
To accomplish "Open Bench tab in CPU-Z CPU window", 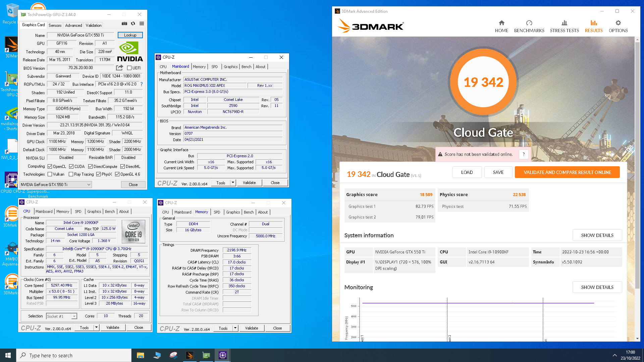I will tap(110, 212).
